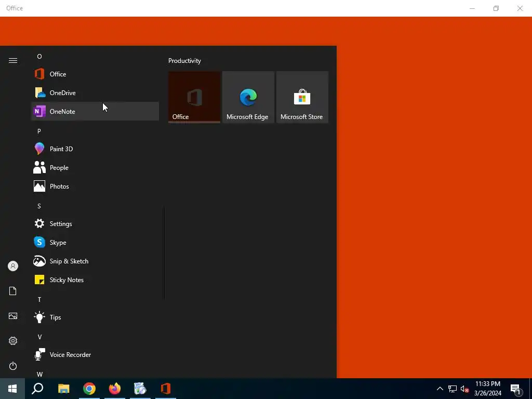Open the user account icon in Start sidebar

(13, 266)
